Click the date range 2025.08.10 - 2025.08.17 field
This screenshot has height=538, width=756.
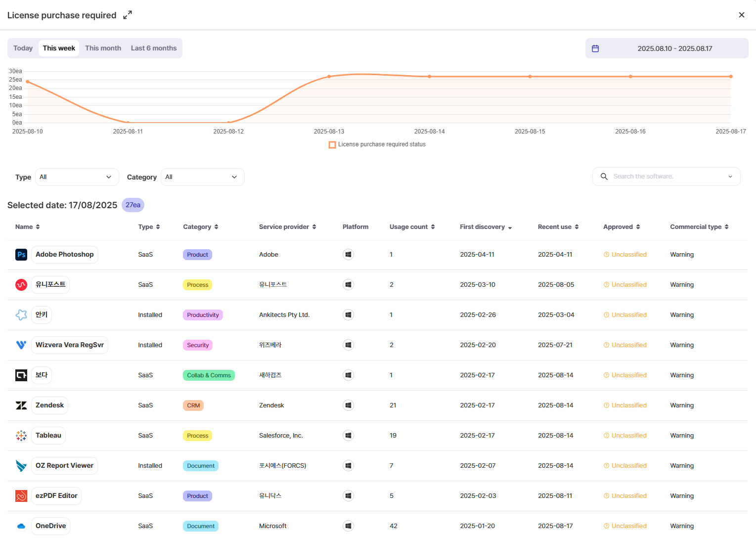pos(667,48)
